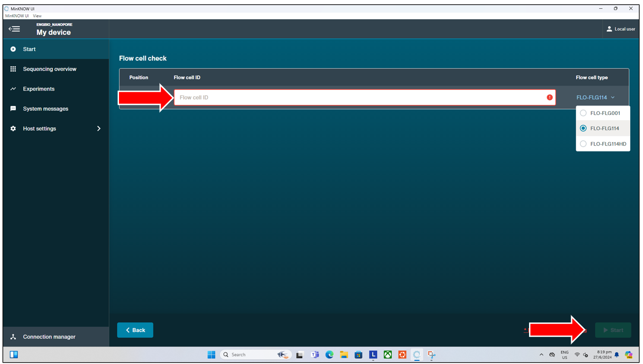View System messages
This screenshot has width=643, height=364.
coord(56,109)
